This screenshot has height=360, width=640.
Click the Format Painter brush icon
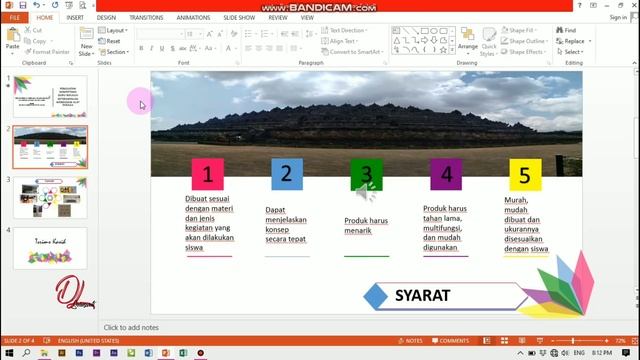[x=28, y=52]
